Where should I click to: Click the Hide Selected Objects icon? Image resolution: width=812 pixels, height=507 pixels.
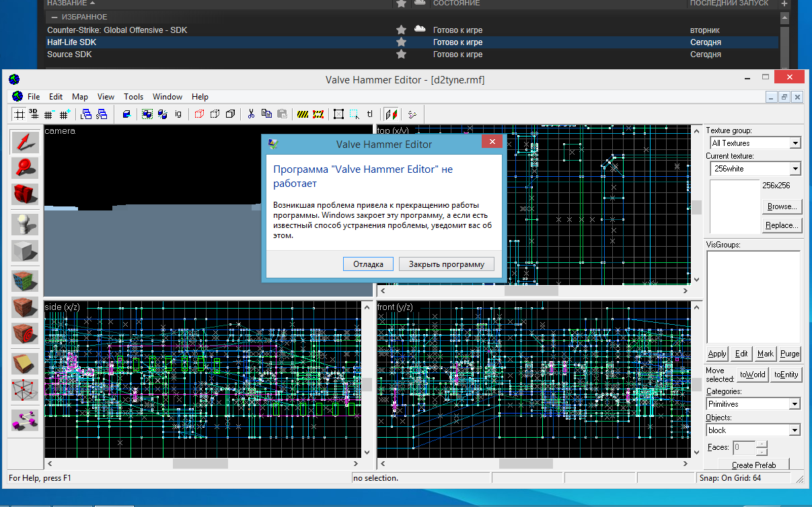coord(200,114)
